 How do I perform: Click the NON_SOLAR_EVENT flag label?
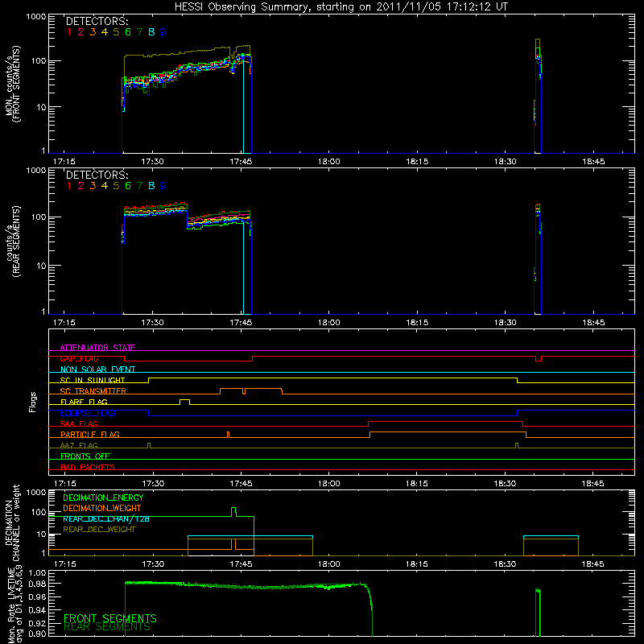97,369
